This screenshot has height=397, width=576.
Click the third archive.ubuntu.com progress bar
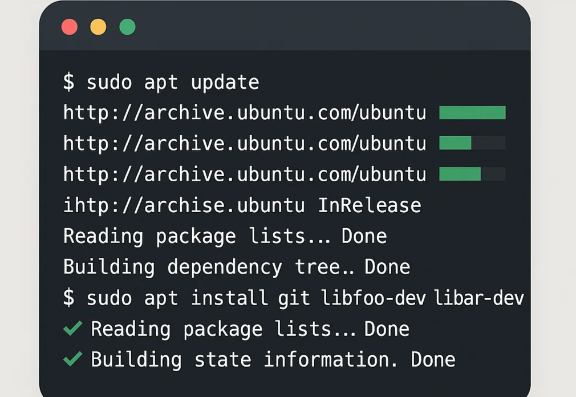472,174
